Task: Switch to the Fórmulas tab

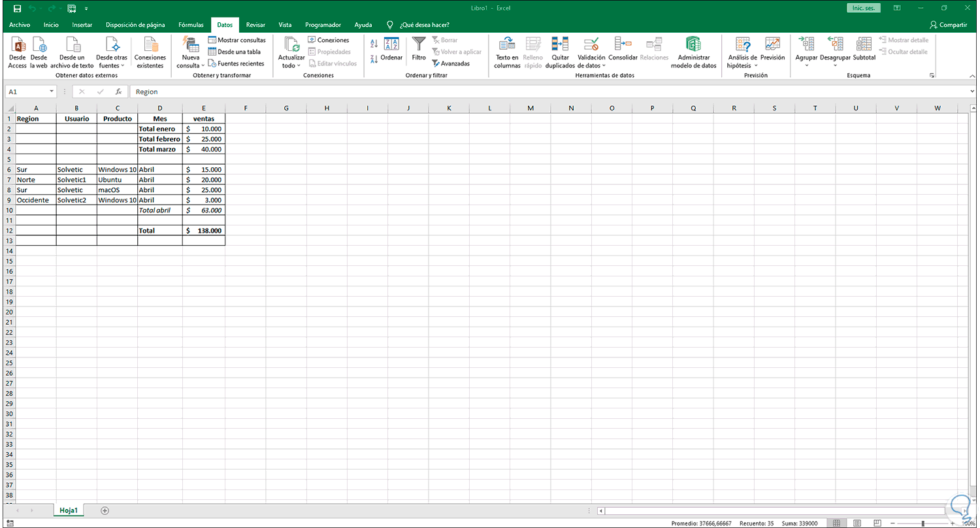Action: (x=191, y=25)
